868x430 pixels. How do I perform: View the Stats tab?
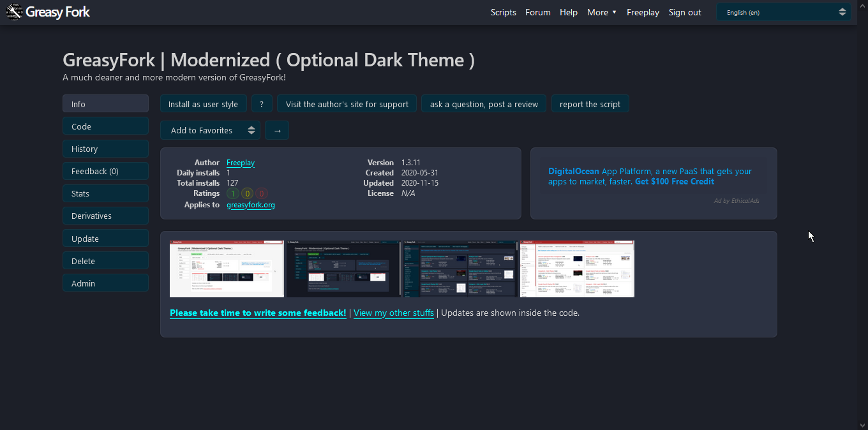point(105,193)
